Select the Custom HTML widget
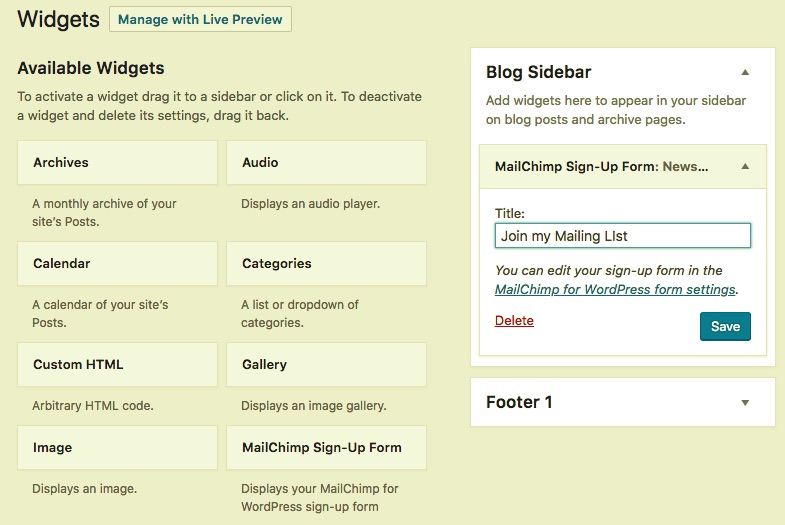This screenshot has width=785, height=525. (118, 364)
